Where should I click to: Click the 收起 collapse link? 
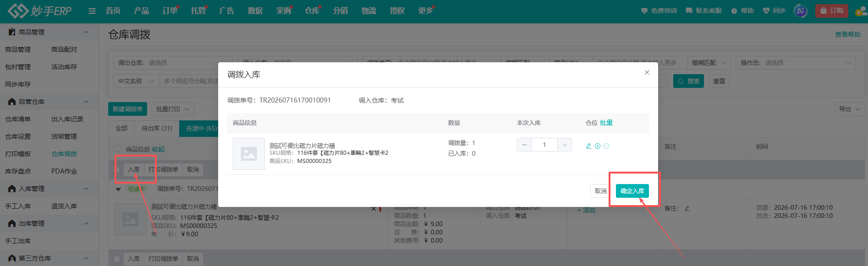pyautogui.click(x=158, y=149)
